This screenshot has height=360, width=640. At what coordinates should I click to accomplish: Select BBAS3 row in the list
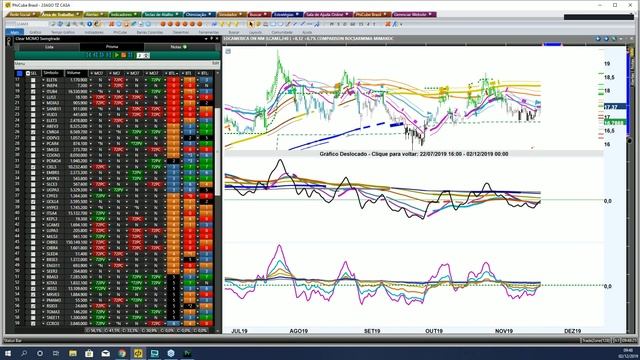click(114, 277)
